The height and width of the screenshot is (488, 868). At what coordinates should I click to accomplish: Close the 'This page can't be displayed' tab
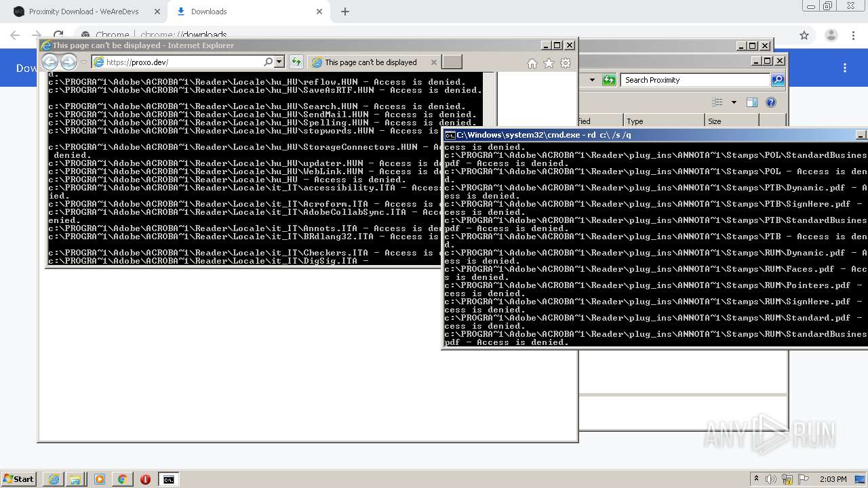click(434, 62)
